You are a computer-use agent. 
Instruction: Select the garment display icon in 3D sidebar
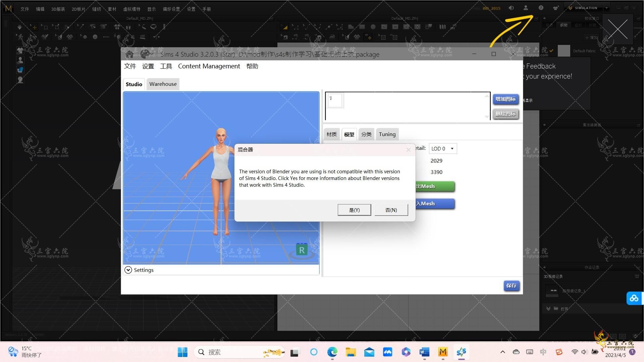(x=20, y=50)
